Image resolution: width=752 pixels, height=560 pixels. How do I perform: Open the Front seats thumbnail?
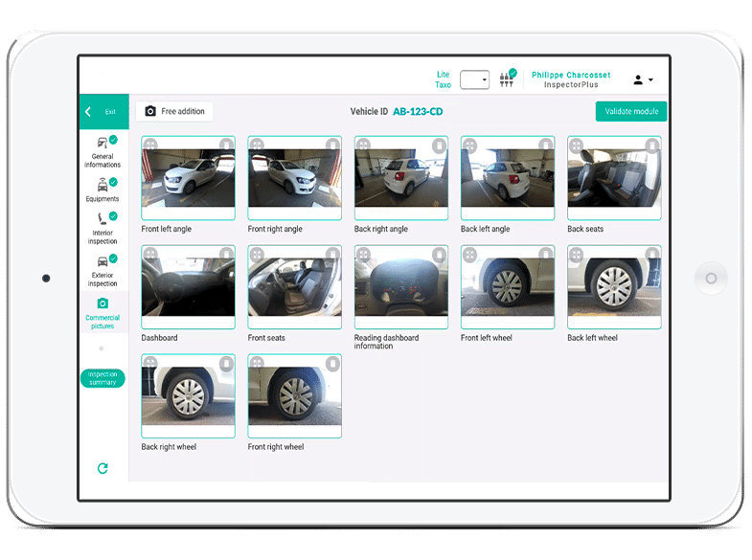pyautogui.click(x=294, y=287)
